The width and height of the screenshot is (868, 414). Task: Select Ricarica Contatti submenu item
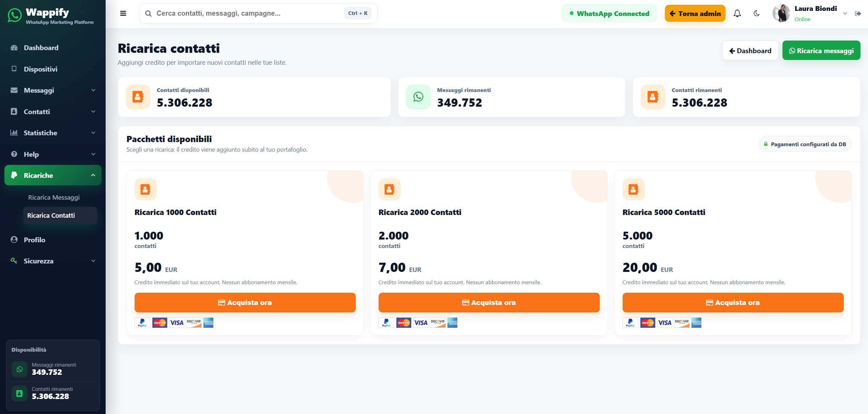(x=60, y=215)
